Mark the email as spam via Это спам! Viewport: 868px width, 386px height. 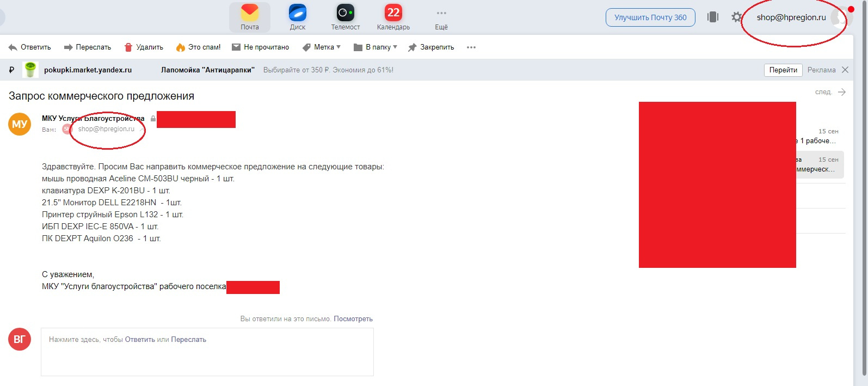pyautogui.click(x=198, y=47)
